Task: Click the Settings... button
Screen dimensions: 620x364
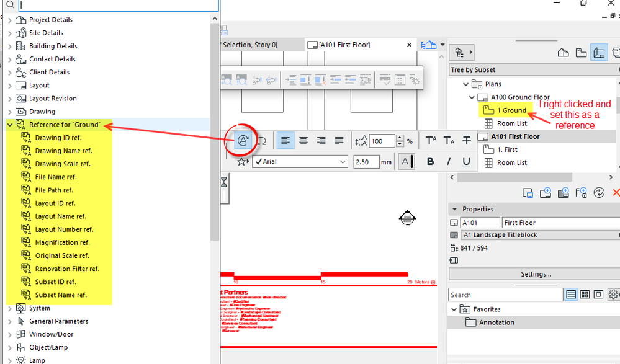Action: (536, 274)
